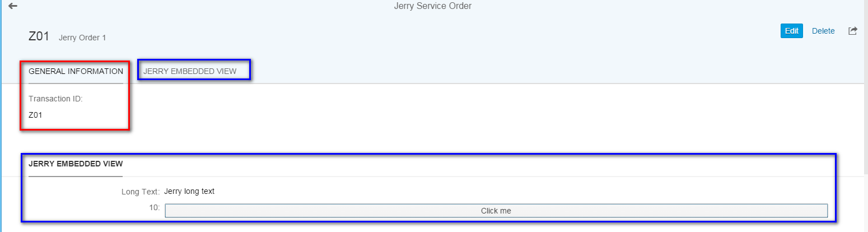
Task: Go back using the left arrow icon
Action: point(13,6)
